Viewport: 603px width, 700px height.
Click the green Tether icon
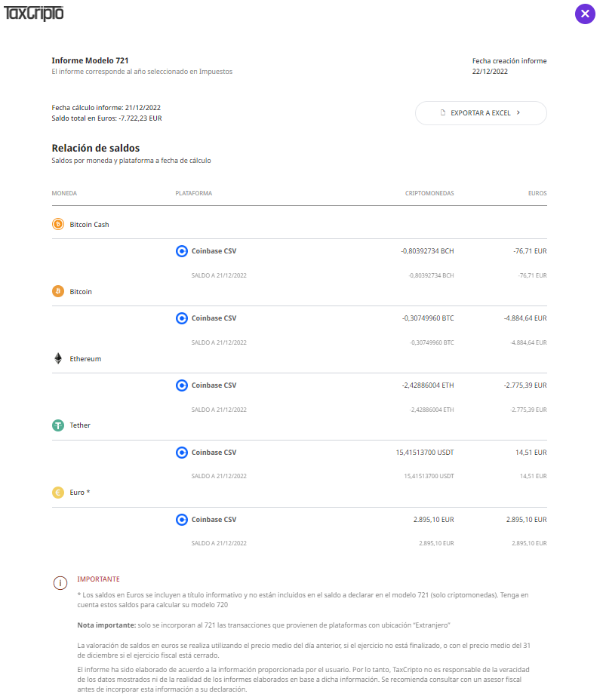click(x=58, y=425)
